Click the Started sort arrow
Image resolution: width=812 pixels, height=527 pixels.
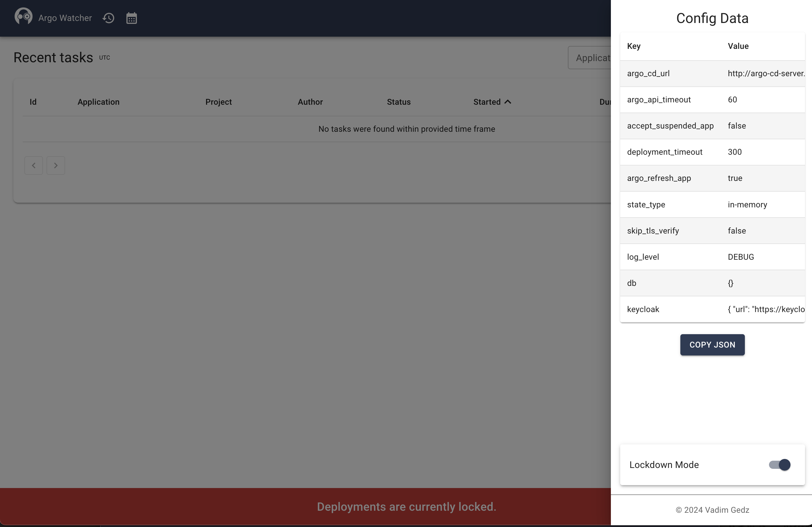point(508,102)
